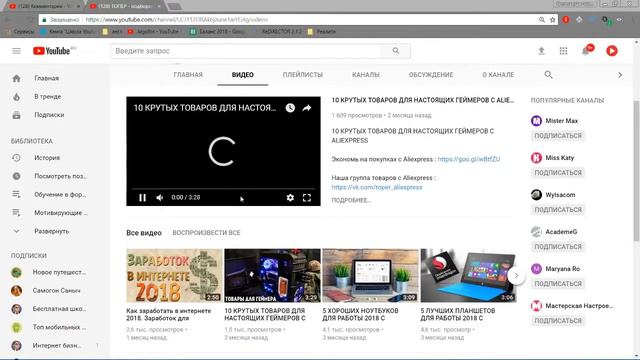640x360 pixels.
Task: Open the Мастерская Настрое... channel
Action: [579, 306]
